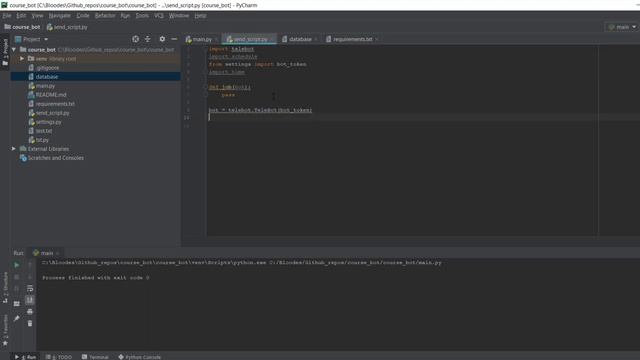Select Scratches and Consoles node
640x360 pixels.
56,158
